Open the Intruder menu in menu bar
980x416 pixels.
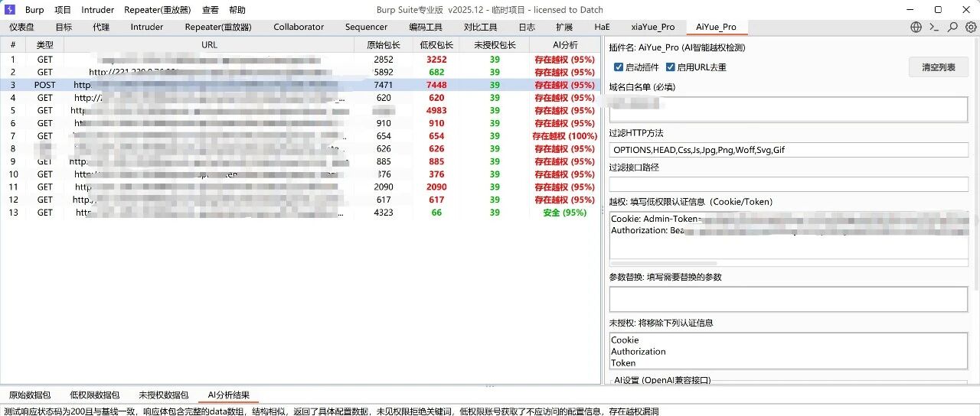pos(98,10)
